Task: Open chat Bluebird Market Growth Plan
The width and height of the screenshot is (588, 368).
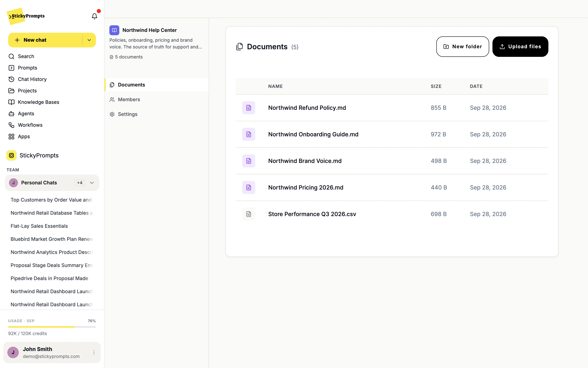Action: pyautogui.click(x=52, y=239)
